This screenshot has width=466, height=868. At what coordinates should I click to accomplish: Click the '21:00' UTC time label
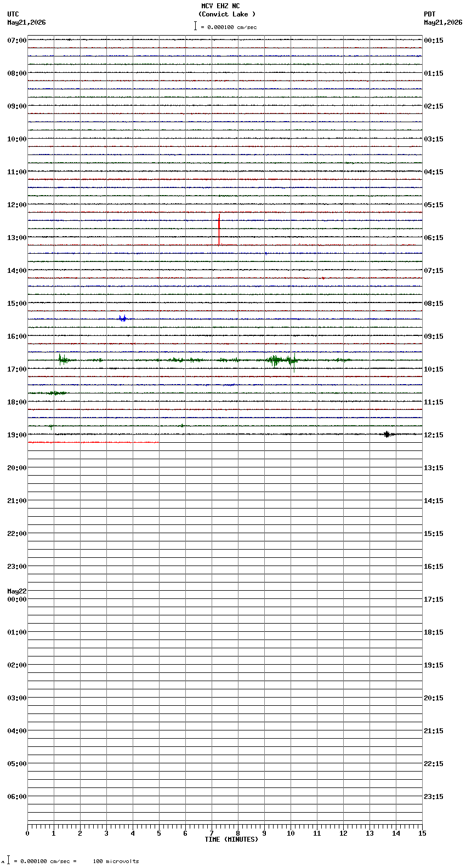point(17,501)
